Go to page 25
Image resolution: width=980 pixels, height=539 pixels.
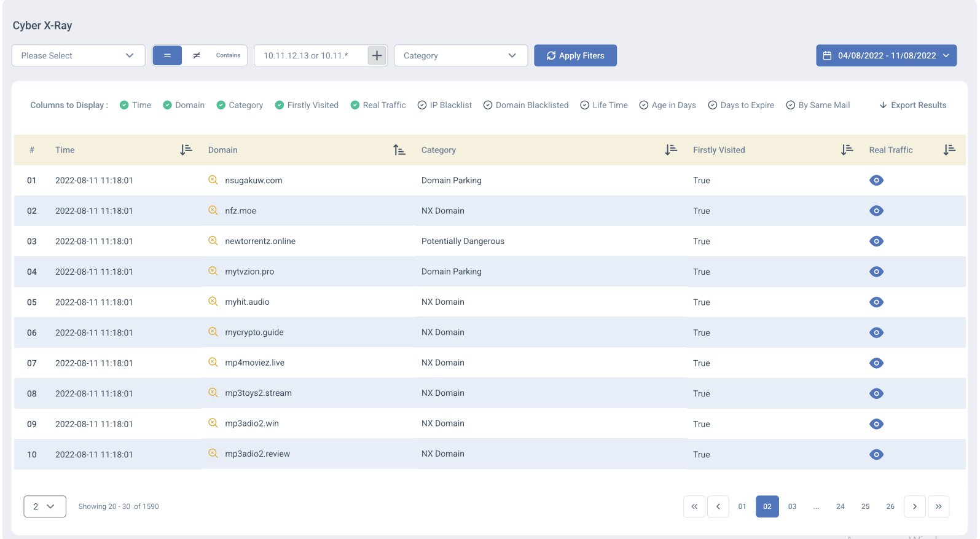coord(865,506)
